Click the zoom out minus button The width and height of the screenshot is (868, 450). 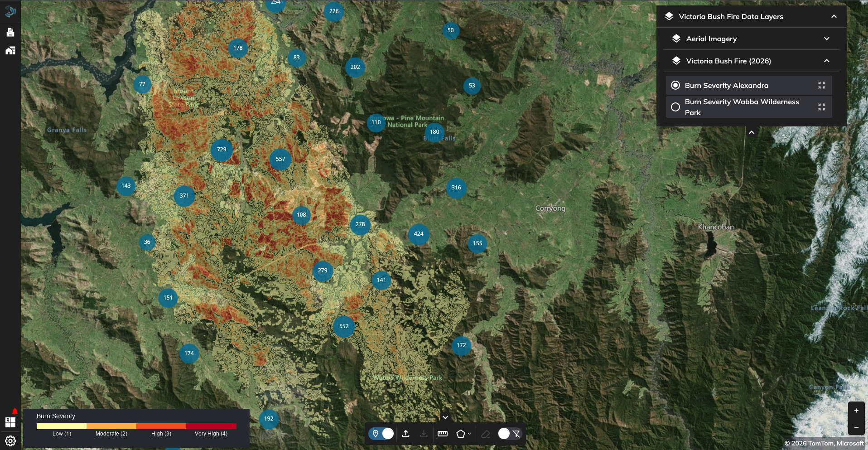click(x=856, y=427)
